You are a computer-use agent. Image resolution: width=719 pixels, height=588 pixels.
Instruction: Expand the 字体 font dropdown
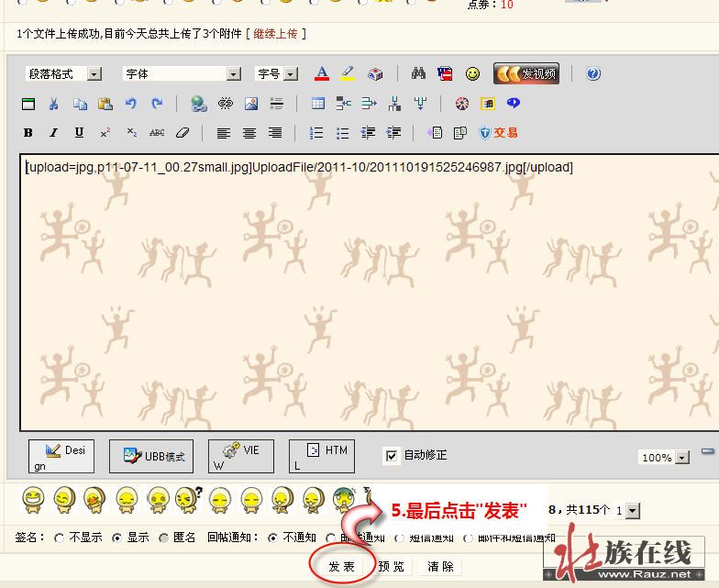[x=182, y=73]
